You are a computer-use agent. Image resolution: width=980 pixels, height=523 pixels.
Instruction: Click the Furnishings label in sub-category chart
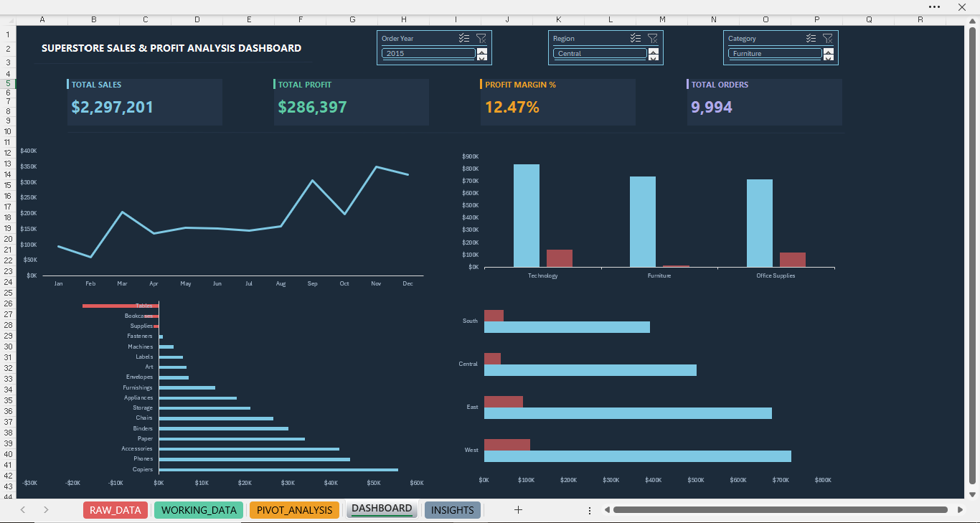click(x=138, y=387)
